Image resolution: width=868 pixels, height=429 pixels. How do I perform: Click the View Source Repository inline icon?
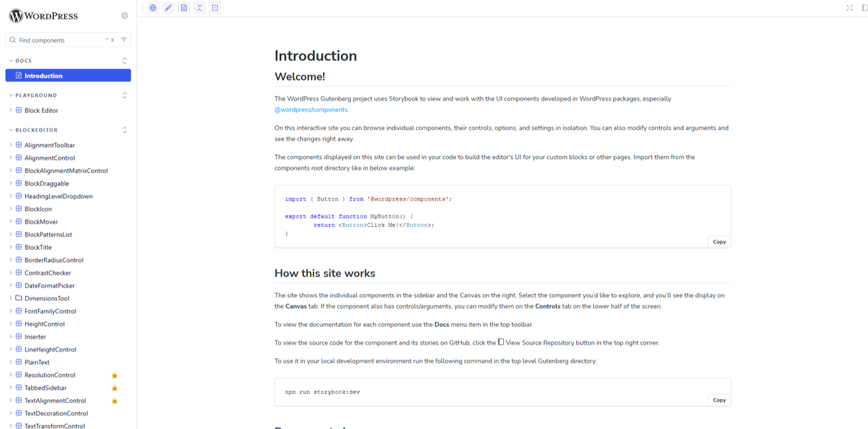(501, 342)
